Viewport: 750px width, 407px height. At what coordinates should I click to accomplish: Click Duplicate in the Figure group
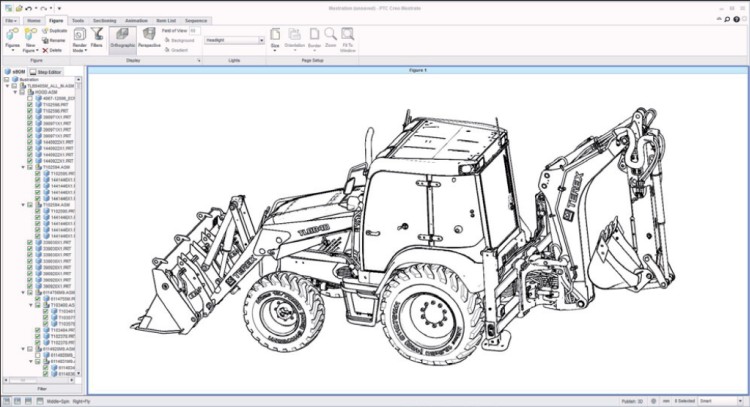point(56,31)
